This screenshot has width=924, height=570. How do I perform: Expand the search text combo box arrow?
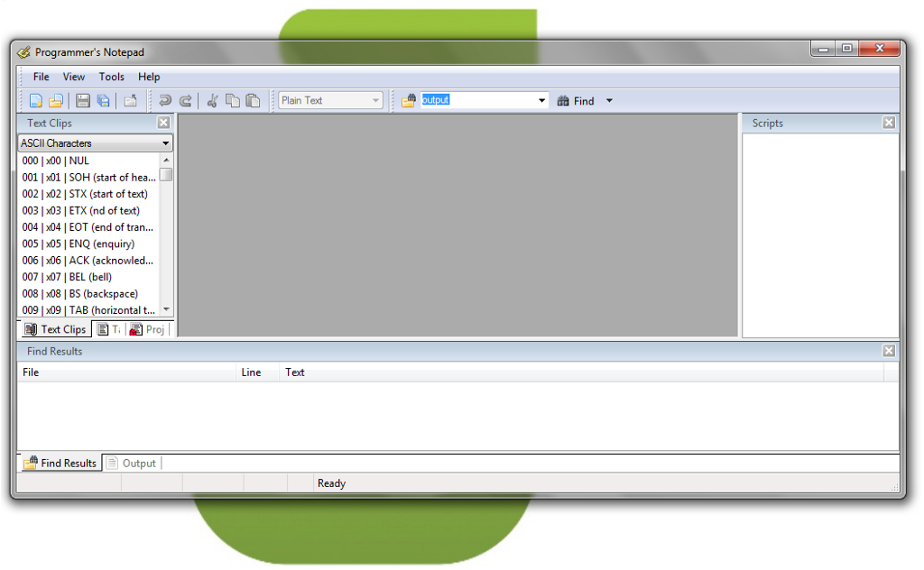pyautogui.click(x=541, y=101)
